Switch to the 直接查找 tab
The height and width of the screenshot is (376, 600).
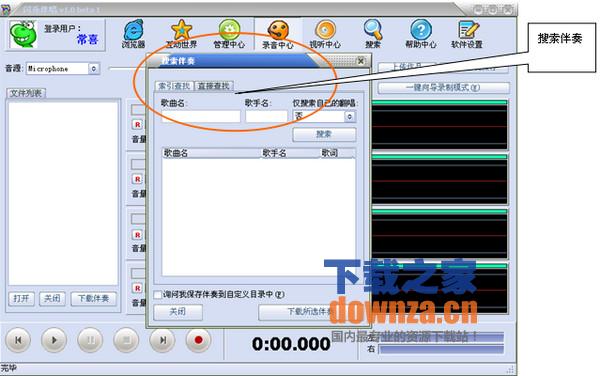tap(214, 86)
